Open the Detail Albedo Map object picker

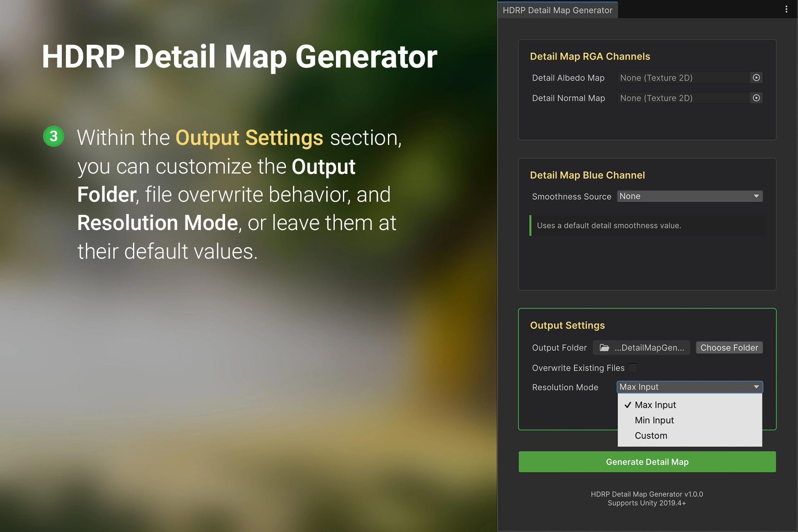point(756,78)
